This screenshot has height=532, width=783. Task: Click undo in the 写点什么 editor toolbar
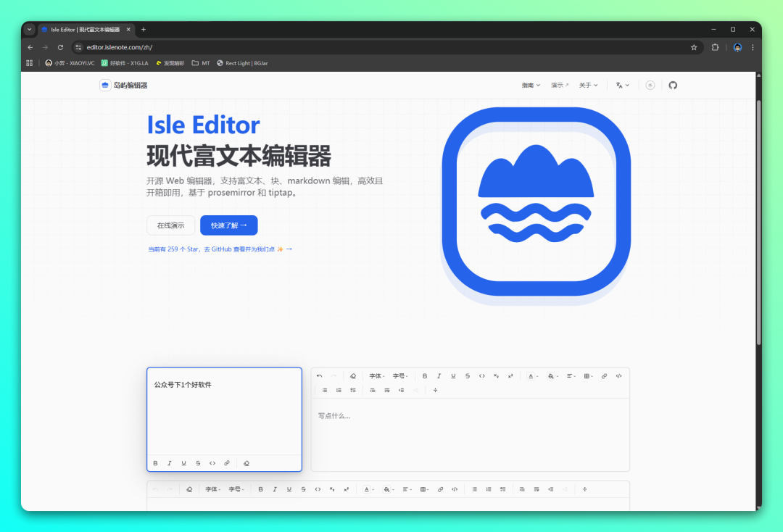pyautogui.click(x=320, y=376)
